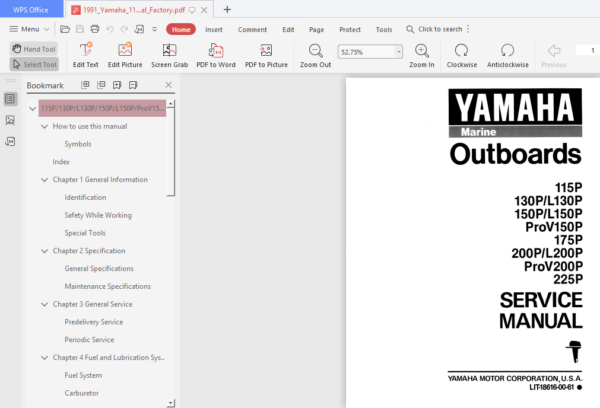Open the Protect ribbon tab
Viewport: 600px width, 408px height.
[350, 29]
